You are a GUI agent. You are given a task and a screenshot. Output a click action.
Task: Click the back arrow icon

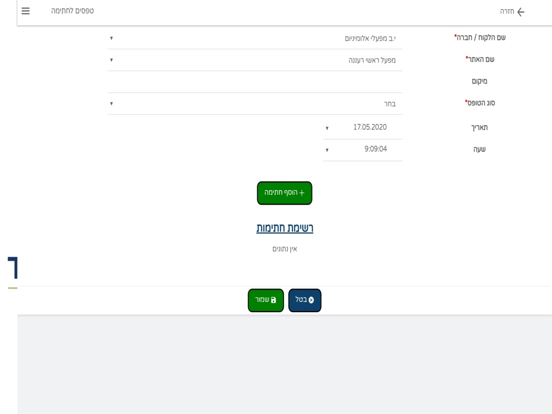click(x=521, y=12)
